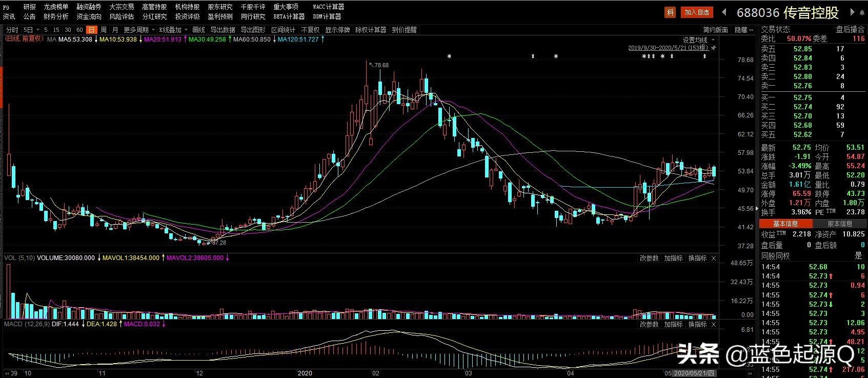Click the 科 board badge icon
Viewport: 868px width, 378px height.
point(670,12)
